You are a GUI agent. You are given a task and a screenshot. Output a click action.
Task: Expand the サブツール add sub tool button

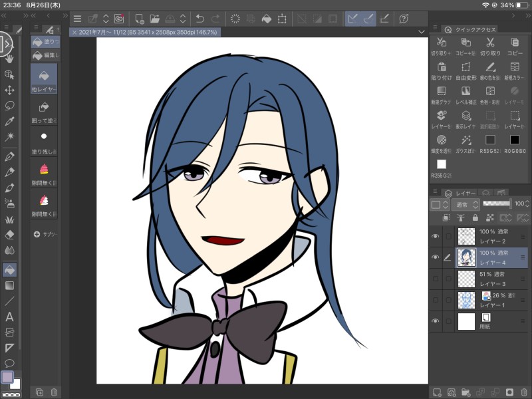coord(45,234)
